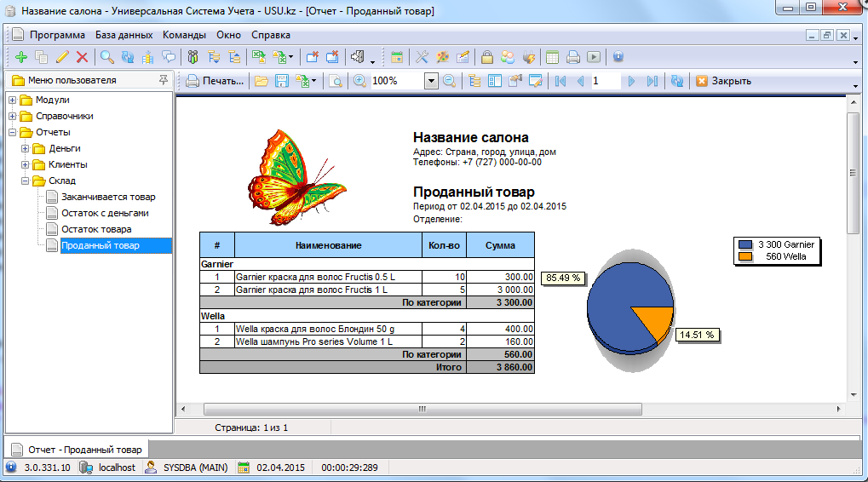Viewport: 868px width, 482px height.
Task: Select the Отчет - Проданный товар bottom tab
Action: (77, 450)
